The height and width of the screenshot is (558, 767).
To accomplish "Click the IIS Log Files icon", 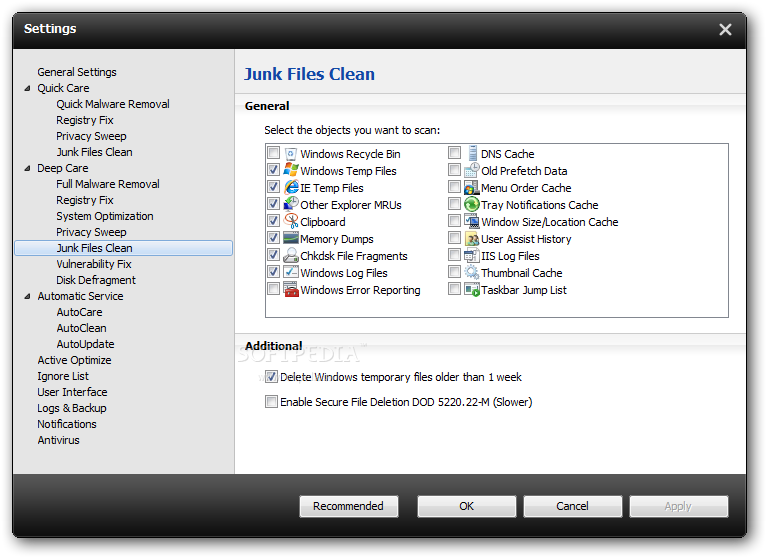I will point(472,255).
